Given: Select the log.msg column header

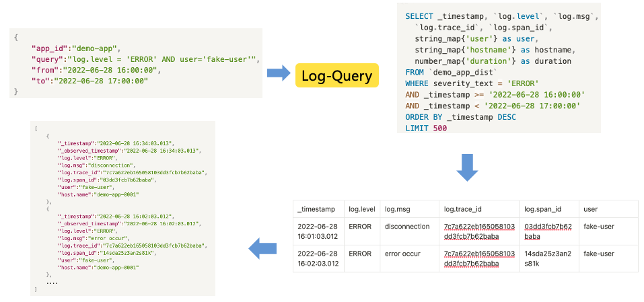Looking at the screenshot, I should 397,209.
